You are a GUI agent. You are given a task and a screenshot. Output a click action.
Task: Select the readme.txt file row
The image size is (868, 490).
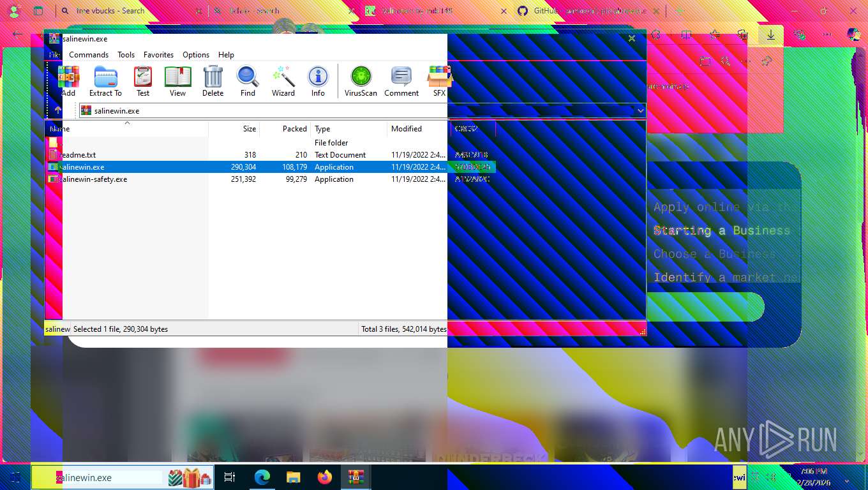click(270, 155)
